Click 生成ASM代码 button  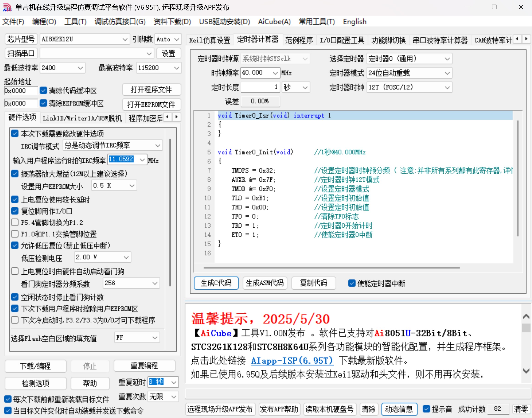(265, 283)
